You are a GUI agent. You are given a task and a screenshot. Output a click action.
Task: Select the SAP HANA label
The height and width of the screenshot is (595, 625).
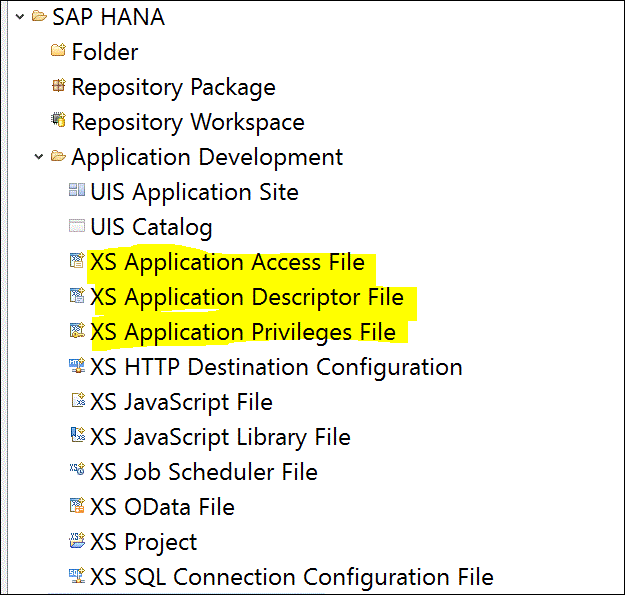[108, 17]
